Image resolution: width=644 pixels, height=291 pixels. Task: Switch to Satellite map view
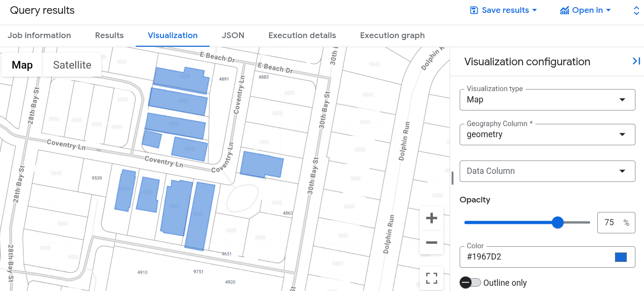71,64
